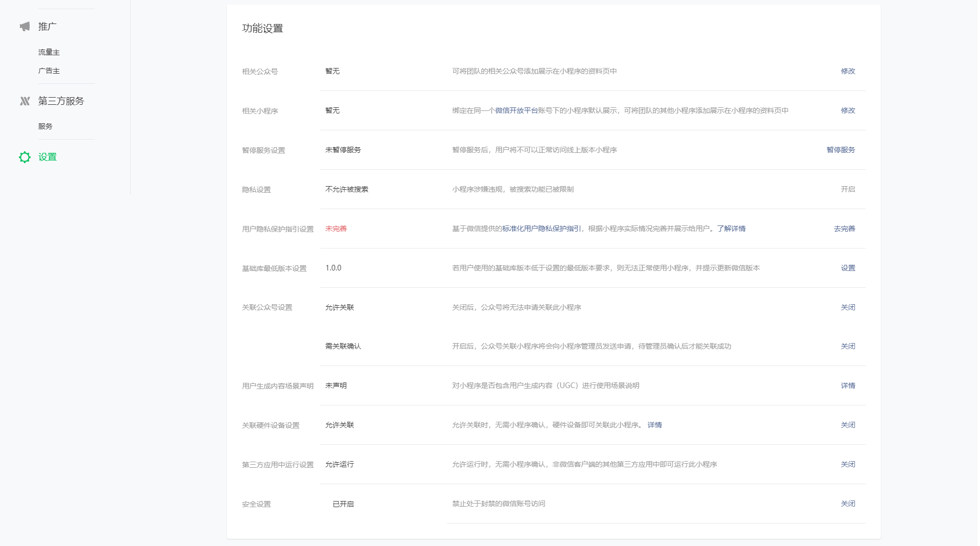Click 关闭 in the 安全设置 row

point(848,504)
